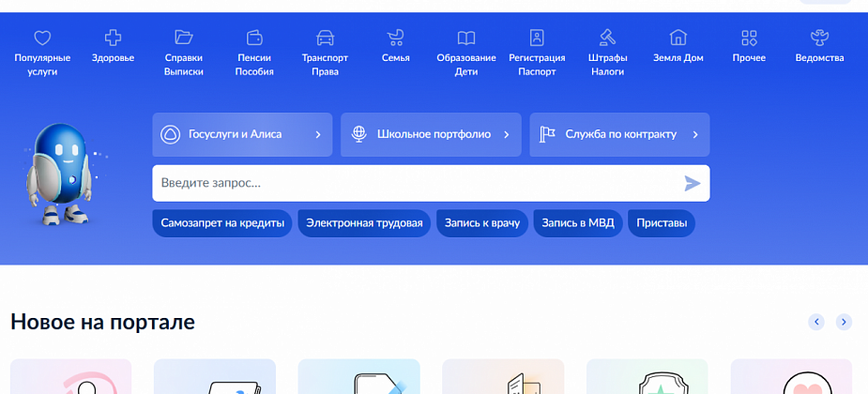Select Запись в МВД chip
The image size is (868, 394).
578,223
